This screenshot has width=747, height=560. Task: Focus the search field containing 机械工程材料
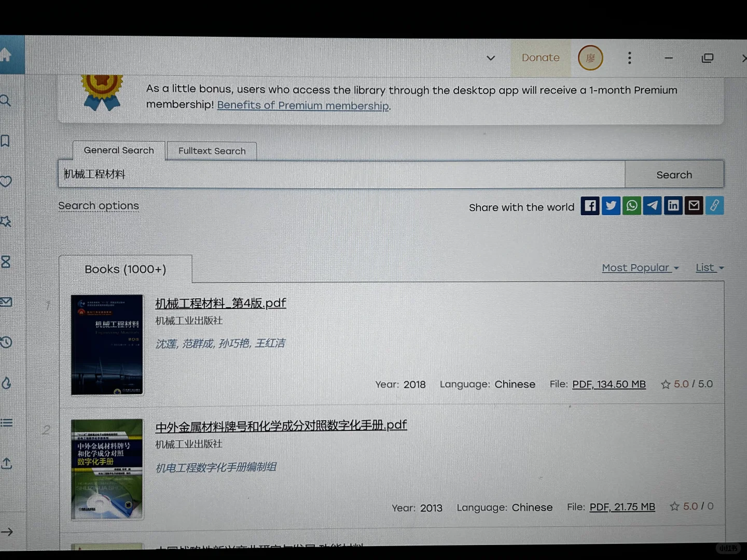(341, 174)
